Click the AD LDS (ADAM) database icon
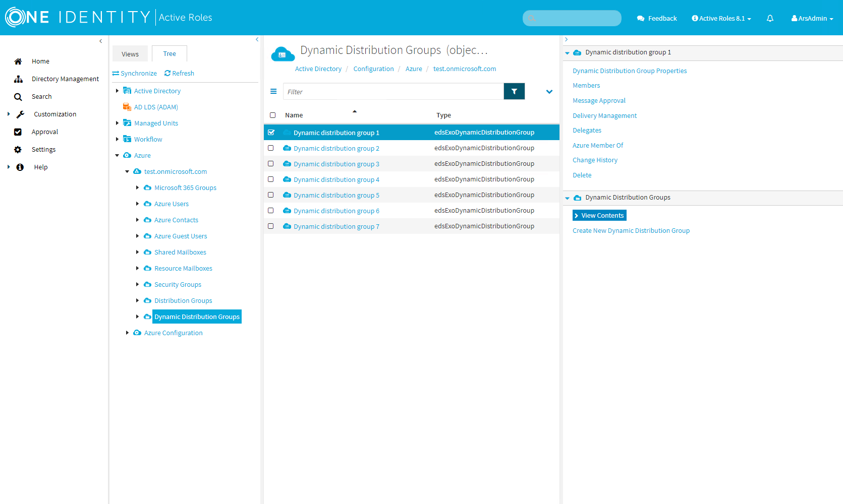The width and height of the screenshot is (843, 504). 127,107
